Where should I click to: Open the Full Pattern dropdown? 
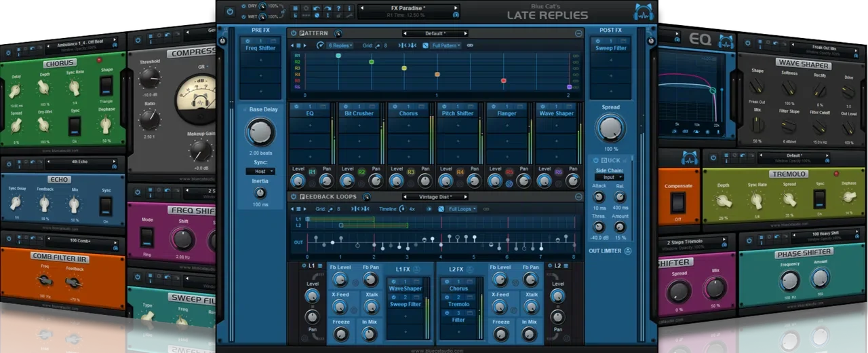446,45
